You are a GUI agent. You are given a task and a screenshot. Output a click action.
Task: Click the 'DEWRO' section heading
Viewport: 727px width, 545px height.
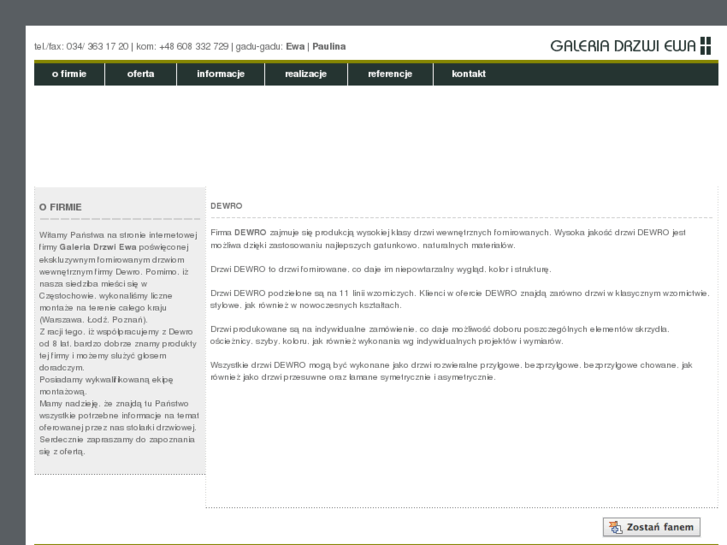tap(226, 206)
